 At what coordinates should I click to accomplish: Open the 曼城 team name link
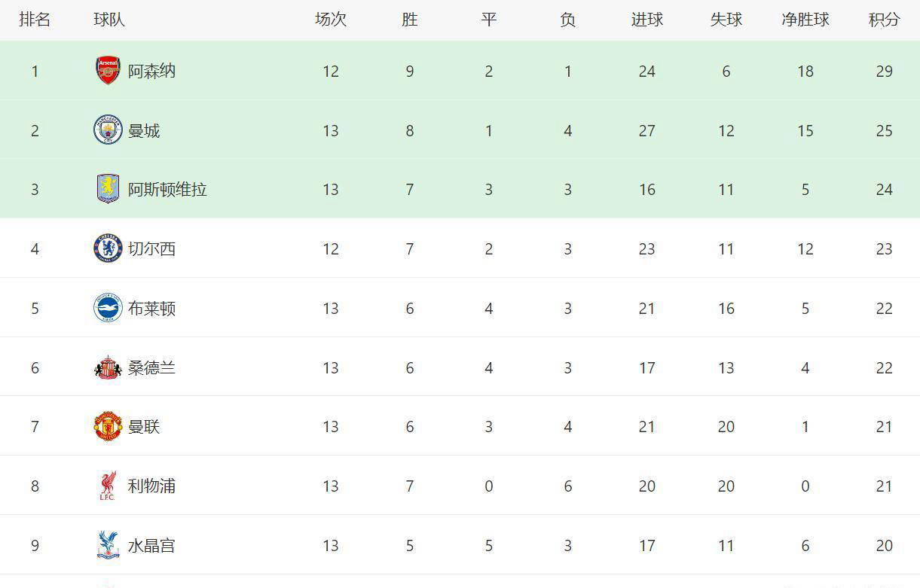click(144, 130)
